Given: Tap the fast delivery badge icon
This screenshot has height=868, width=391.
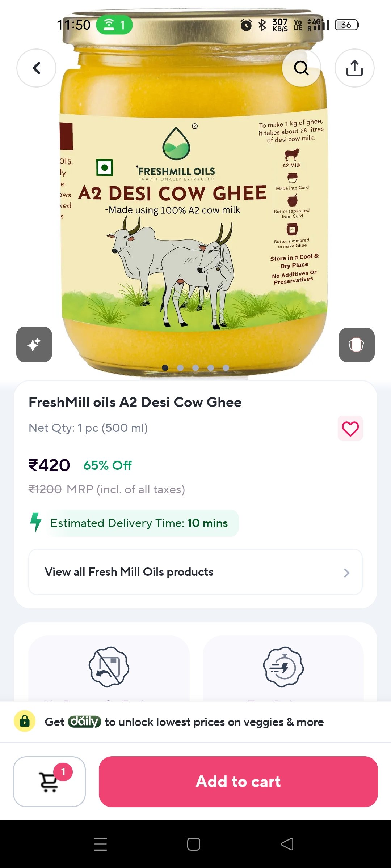Looking at the screenshot, I should pos(283,667).
